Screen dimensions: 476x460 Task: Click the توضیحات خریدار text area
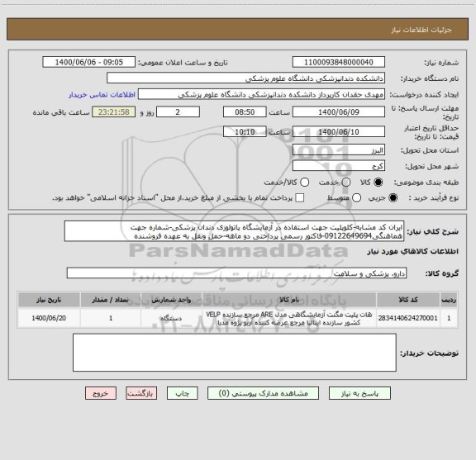[x=235, y=353]
